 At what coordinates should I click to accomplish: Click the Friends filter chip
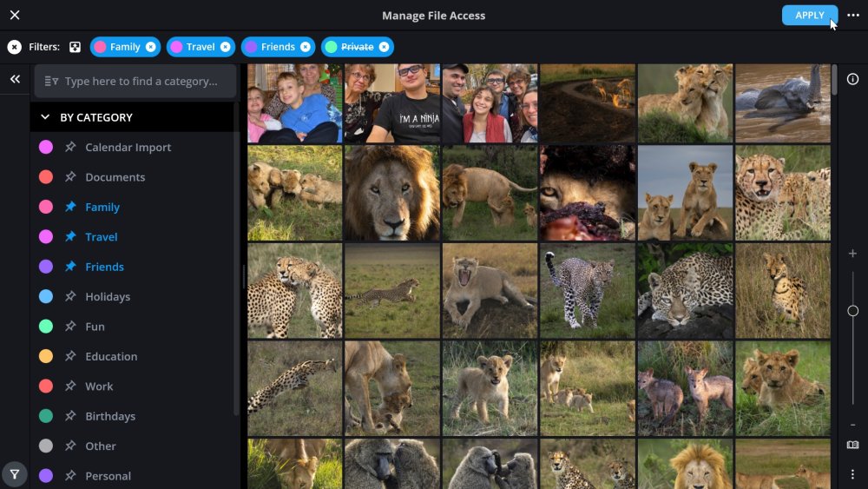click(278, 47)
